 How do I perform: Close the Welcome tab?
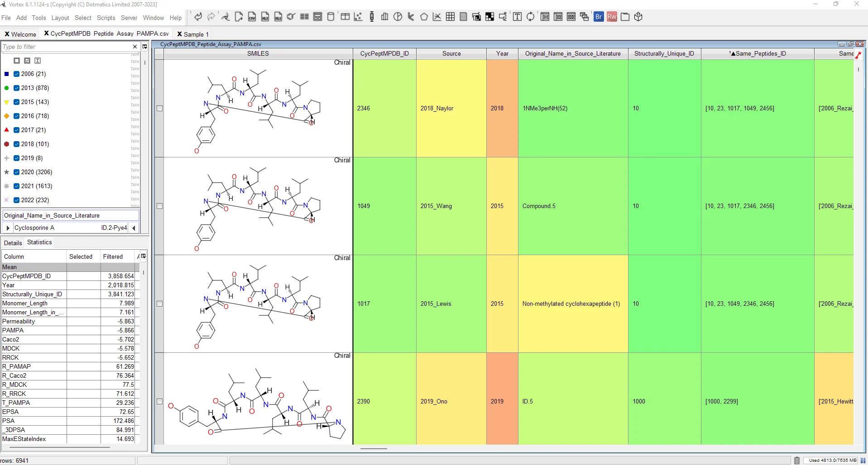point(6,34)
